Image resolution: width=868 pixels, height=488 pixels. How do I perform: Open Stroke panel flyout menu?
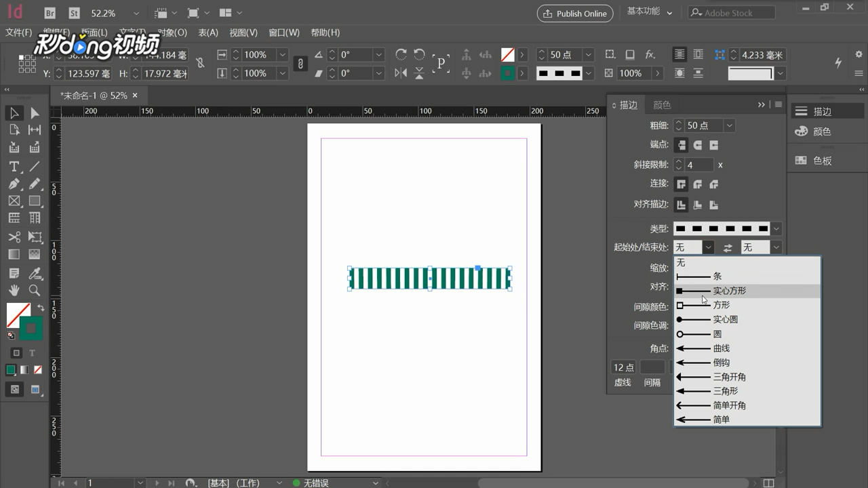tap(778, 104)
